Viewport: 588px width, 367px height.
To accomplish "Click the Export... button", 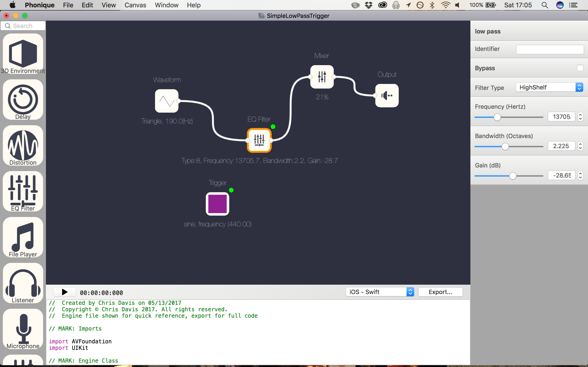I will pos(440,292).
